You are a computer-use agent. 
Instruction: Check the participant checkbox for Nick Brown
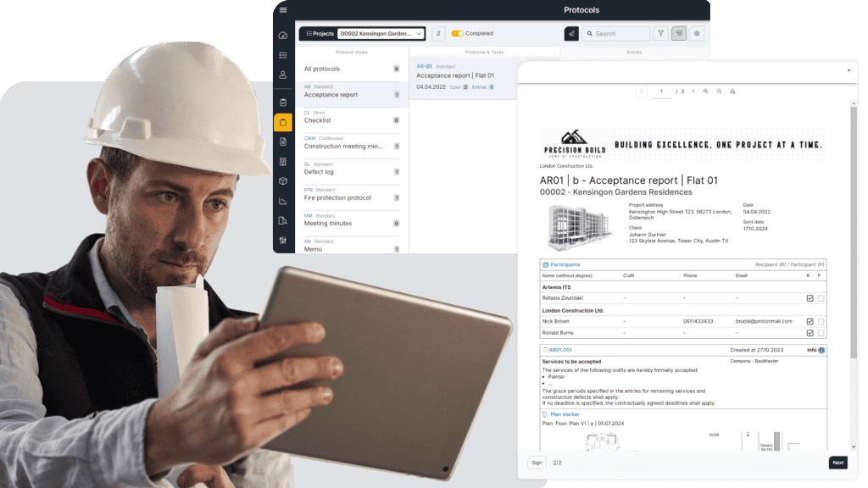point(821,322)
